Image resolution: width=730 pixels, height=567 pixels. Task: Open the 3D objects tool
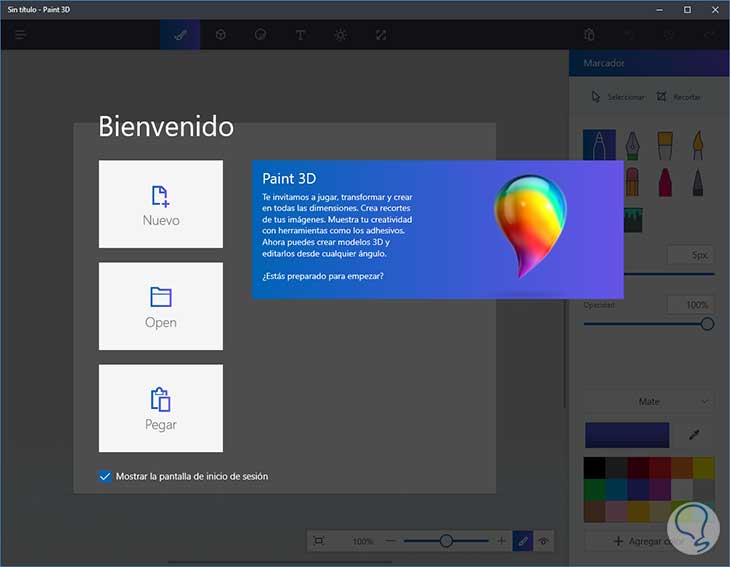point(221,35)
